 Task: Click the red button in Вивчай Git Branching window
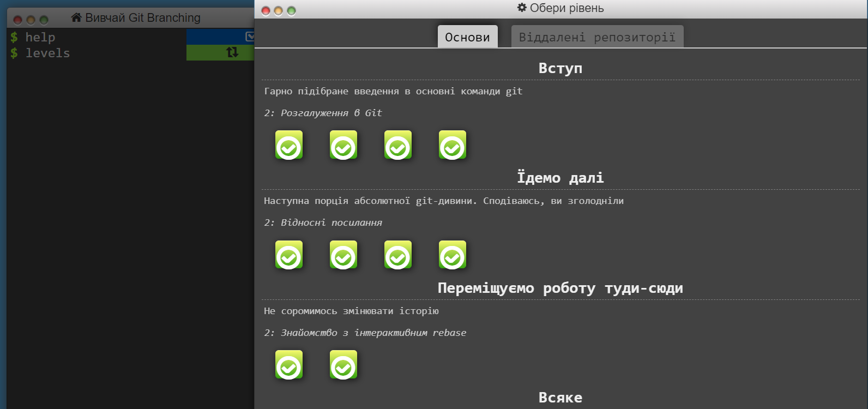click(17, 20)
